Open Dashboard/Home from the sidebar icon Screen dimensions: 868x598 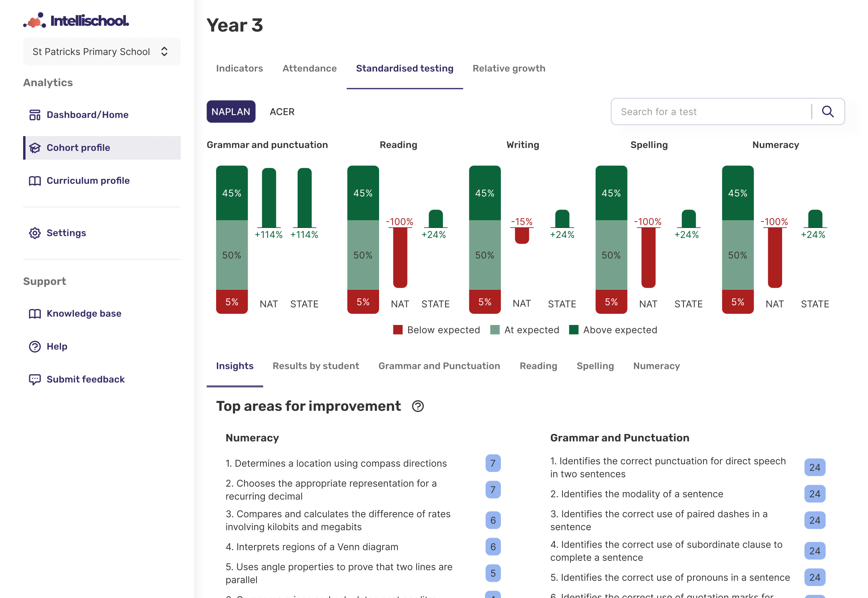(35, 115)
